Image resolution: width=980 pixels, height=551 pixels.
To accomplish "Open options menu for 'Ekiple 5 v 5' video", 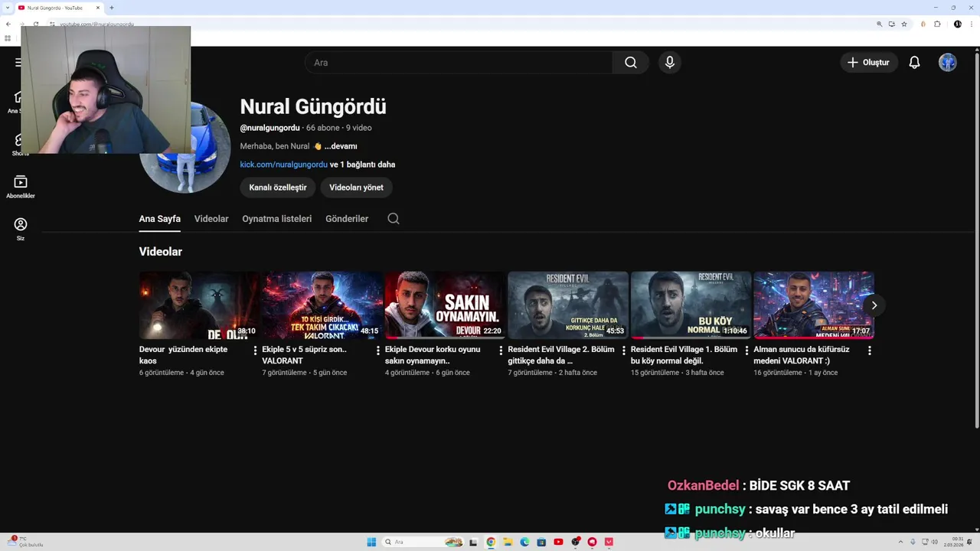I will point(378,350).
